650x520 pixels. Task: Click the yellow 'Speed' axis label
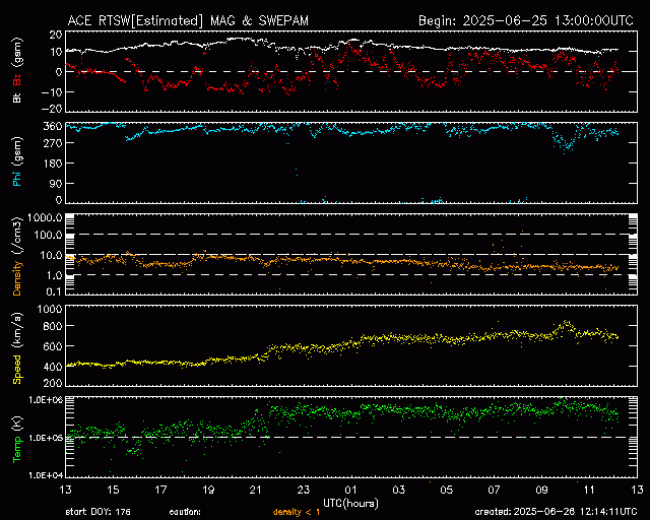coord(17,369)
